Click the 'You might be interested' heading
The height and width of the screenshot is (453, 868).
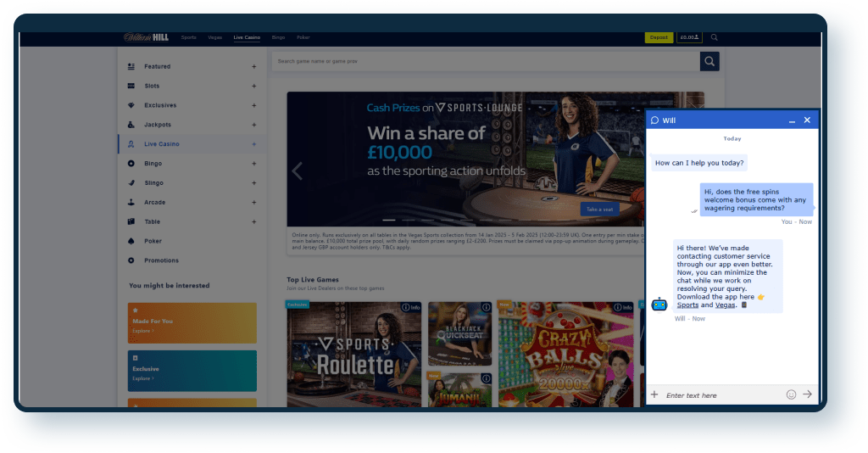pyautogui.click(x=170, y=286)
